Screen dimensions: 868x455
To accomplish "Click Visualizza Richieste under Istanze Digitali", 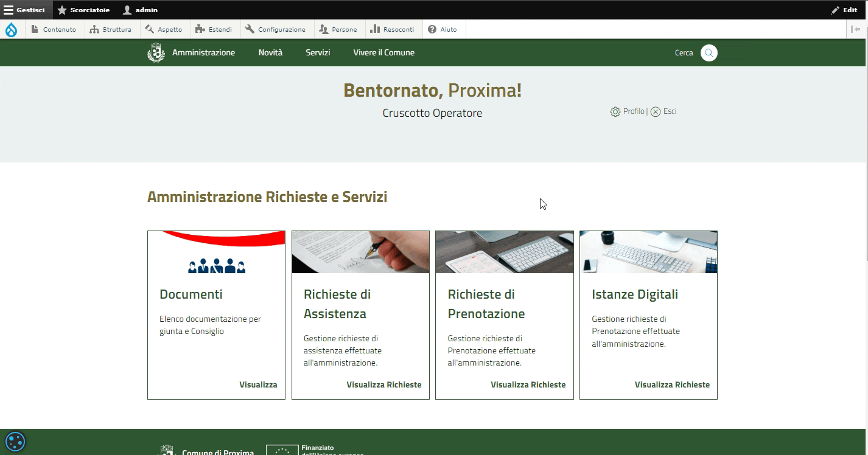I will click(672, 384).
